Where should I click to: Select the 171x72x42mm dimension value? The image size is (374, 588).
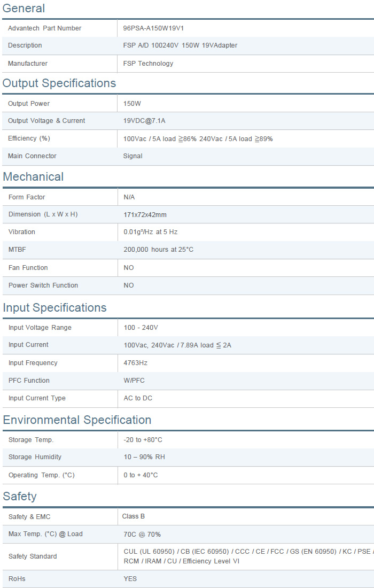(145, 215)
